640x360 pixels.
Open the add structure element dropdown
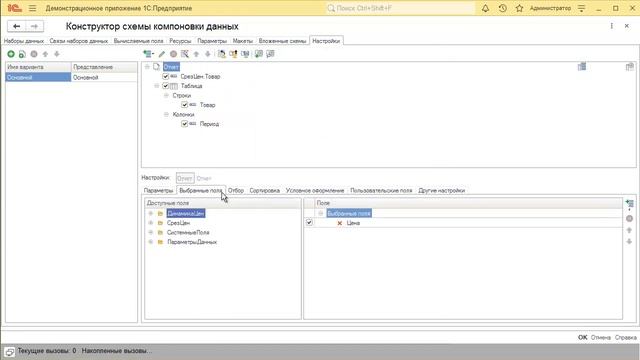point(148,54)
